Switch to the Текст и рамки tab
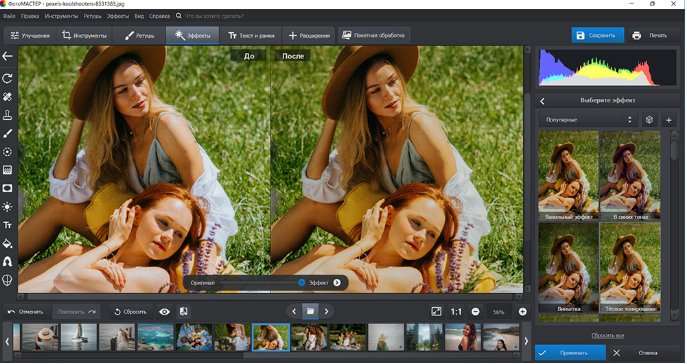The height and width of the screenshot is (364, 687). pos(251,35)
